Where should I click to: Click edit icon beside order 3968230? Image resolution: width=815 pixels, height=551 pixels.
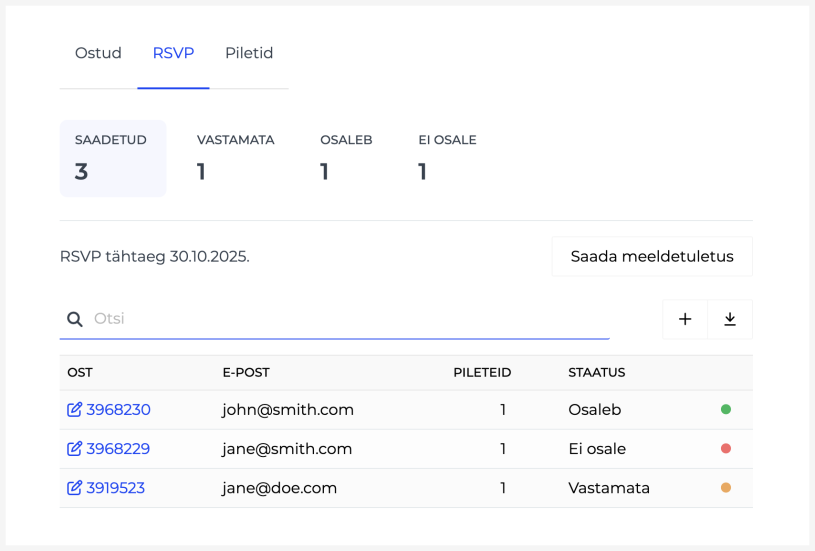pyautogui.click(x=75, y=410)
